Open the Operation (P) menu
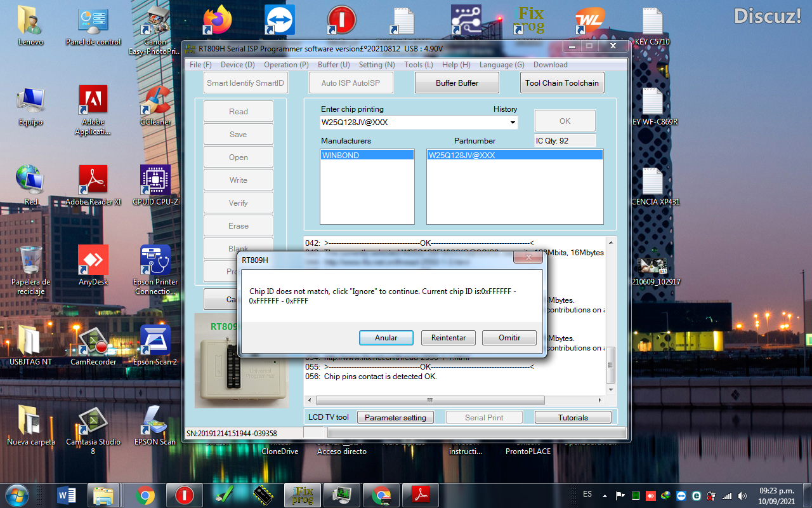 [286, 65]
